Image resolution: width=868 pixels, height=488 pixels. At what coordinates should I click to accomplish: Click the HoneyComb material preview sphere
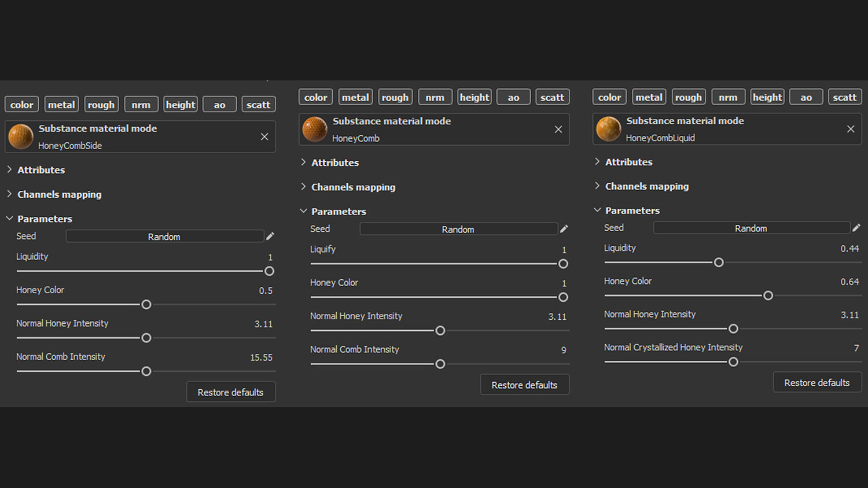click(x=315, y=129)
